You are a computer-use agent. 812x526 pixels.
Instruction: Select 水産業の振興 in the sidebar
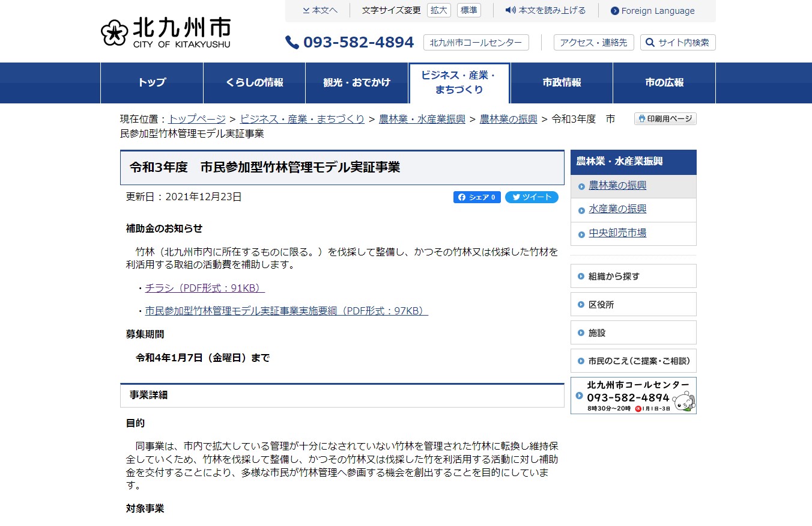tap(617, 209)
